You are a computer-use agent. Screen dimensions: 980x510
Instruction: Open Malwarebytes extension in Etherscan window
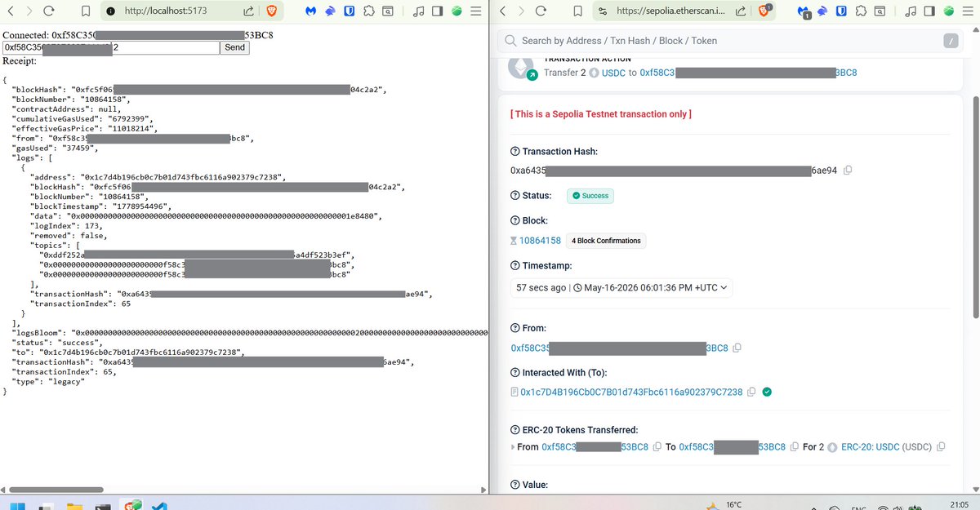804,12
